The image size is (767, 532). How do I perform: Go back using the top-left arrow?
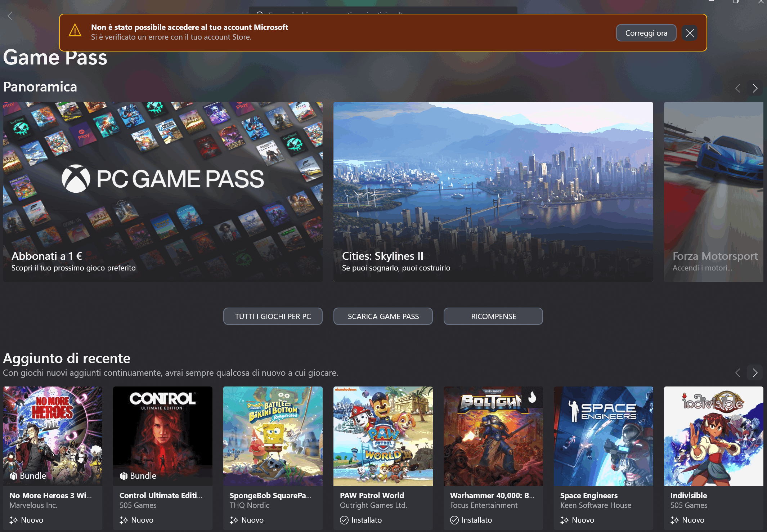coord(10,16)
